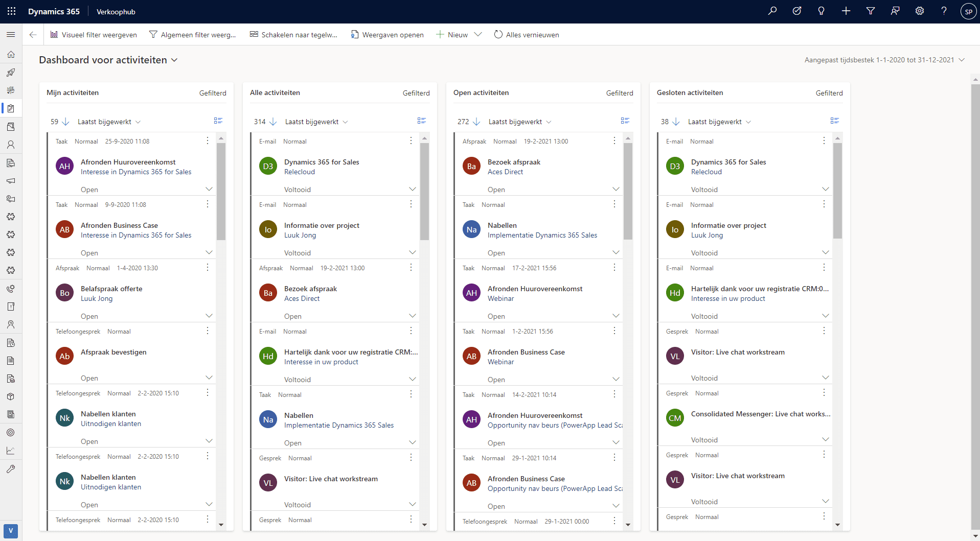Click Visueel filter weergeven

[x=94, y=35]
